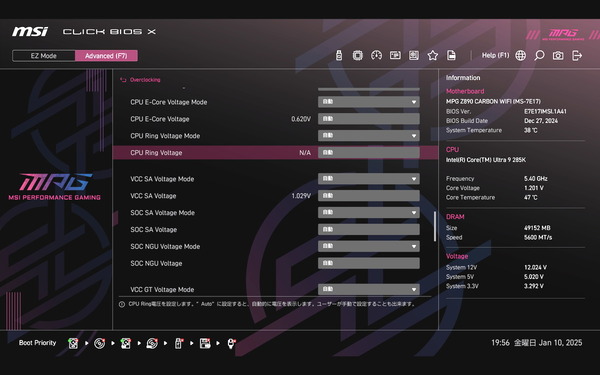This screenshot has width=600, height=375.
Task: Open Help (F1)
Action: coord(495,55)
